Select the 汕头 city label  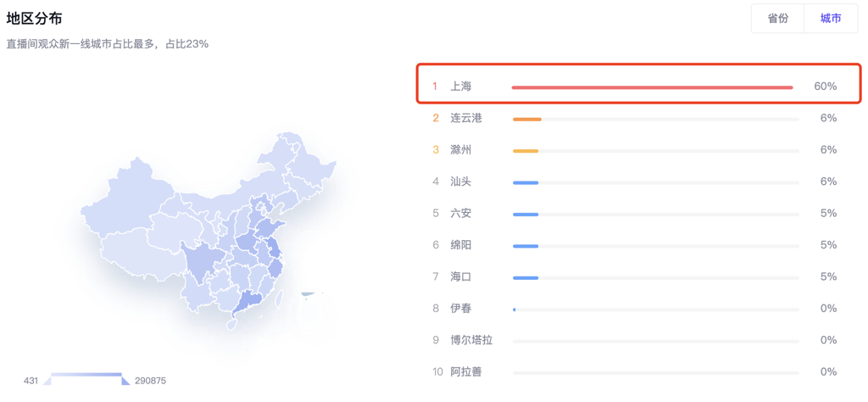pos(460,181)
